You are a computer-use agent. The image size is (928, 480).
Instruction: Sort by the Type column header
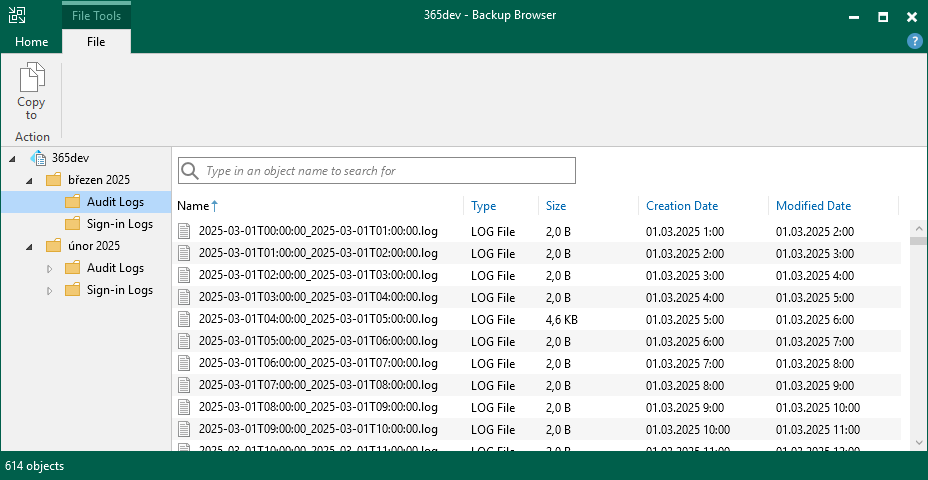tap(484, 206)
